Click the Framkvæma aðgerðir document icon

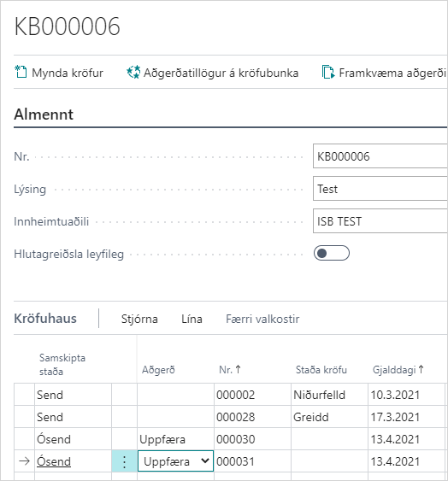coord(328,73)
